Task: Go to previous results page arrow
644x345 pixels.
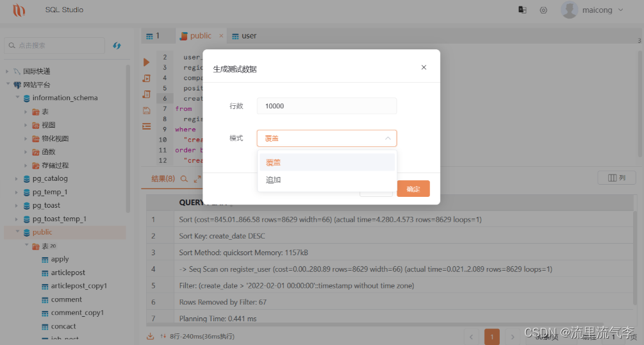Action: (x=471, y=337)
